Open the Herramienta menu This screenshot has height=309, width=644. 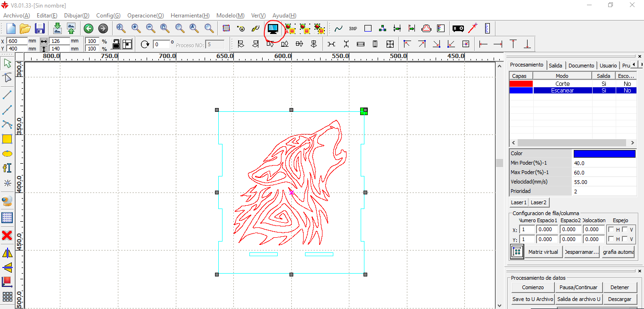[190, 16]
